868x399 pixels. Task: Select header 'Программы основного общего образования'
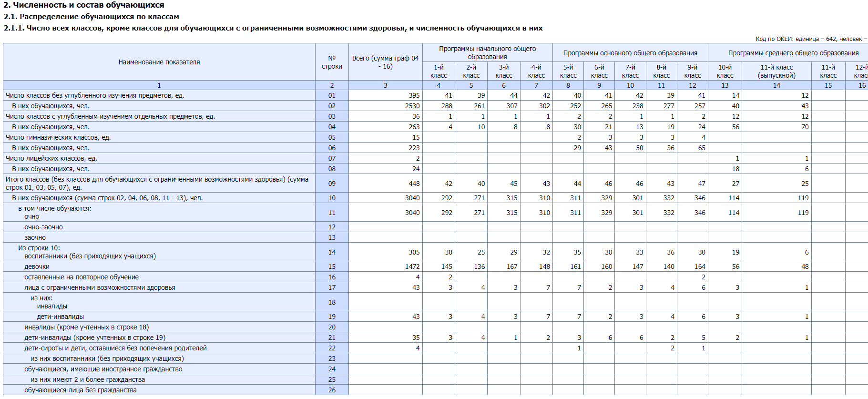coord(630,52)
